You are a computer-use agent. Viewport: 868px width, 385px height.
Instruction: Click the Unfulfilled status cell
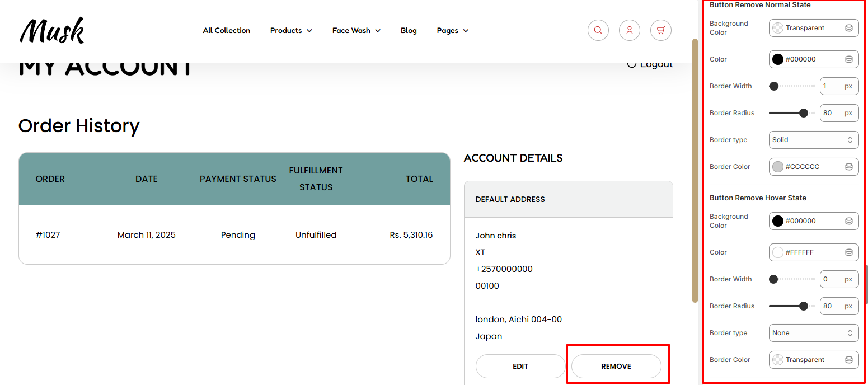point(316,235)
